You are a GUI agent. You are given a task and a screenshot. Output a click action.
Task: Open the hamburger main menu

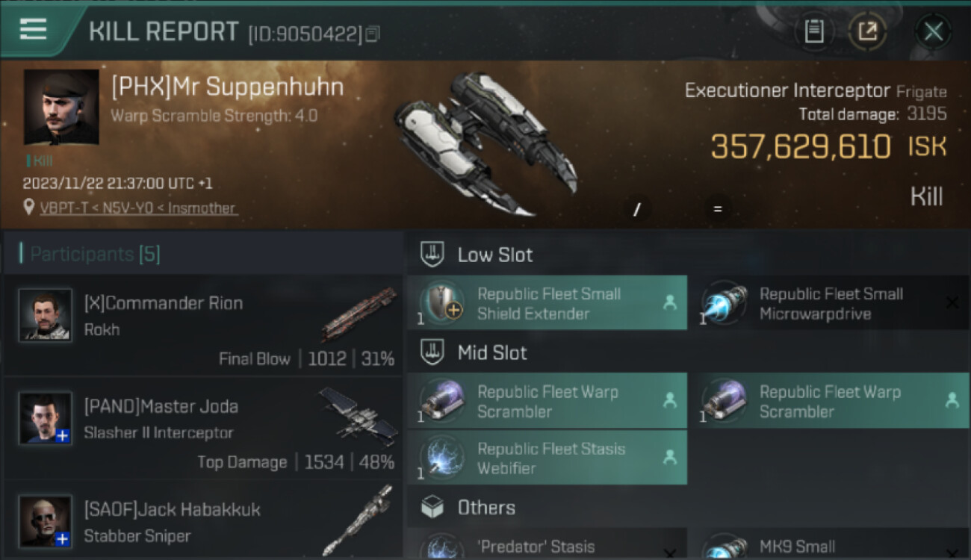click(34, 30)
